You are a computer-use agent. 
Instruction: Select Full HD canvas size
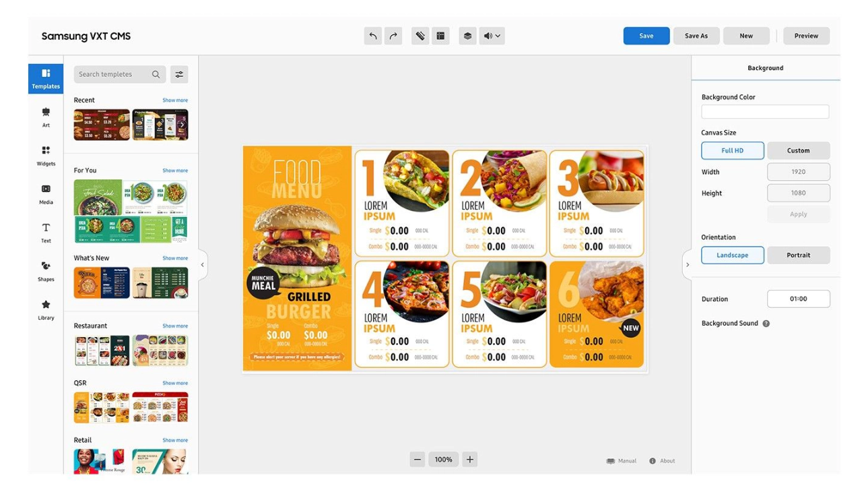tap(733, 150)
